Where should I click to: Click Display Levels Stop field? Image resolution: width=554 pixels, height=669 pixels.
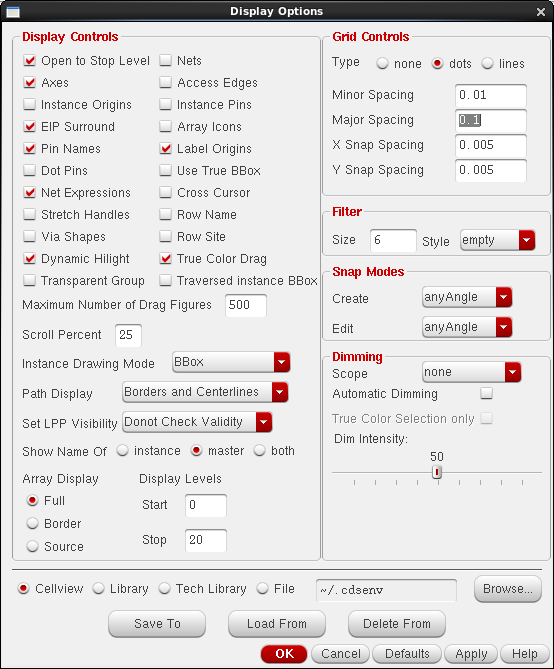(206, 541)
